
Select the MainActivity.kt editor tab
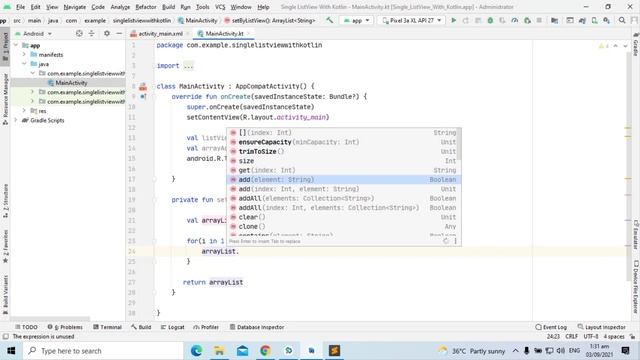point(224,33)
